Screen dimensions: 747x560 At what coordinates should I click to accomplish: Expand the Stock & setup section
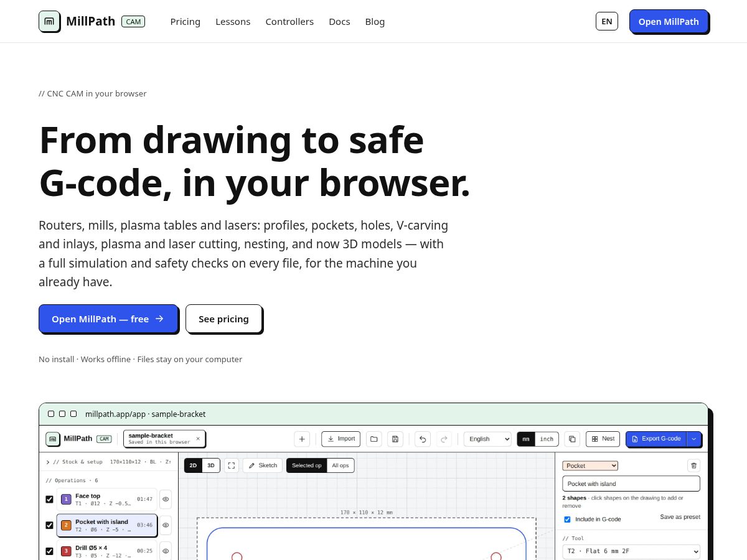pyautogui.click(x=108, y=462)
